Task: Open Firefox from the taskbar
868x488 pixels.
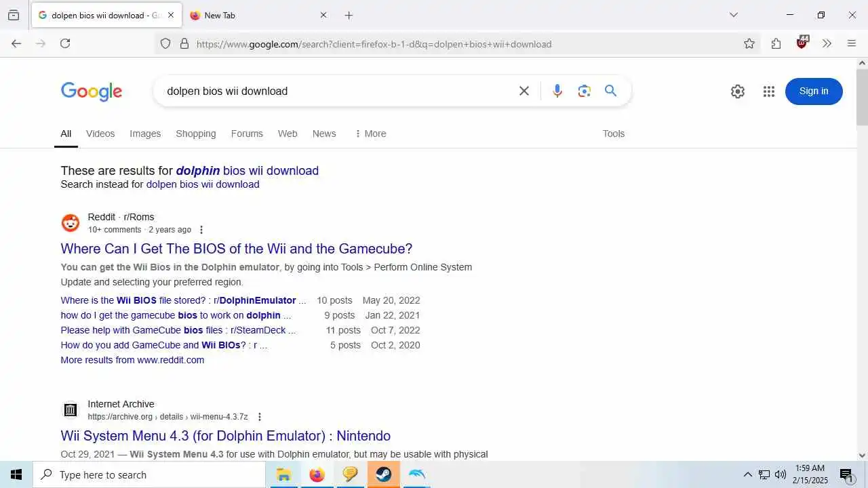Action: point(317,474)
